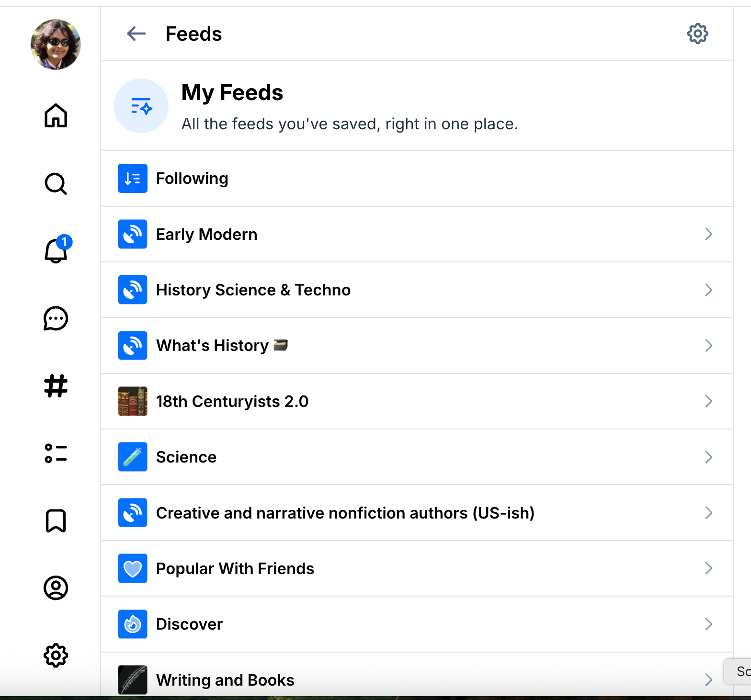Screen dimensions: 751x700
Task: Open Settings gear in left sidebar
Action: [x=56, y=655]
